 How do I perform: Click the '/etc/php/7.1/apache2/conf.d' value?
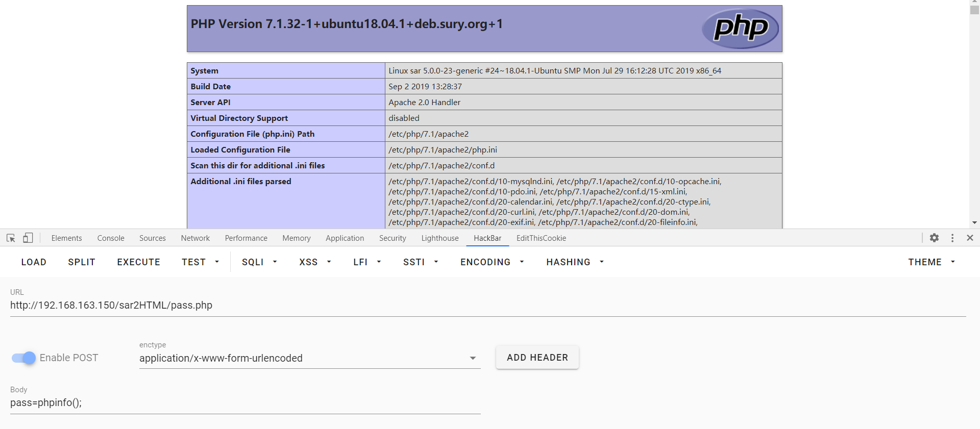[x=442, y=166]
